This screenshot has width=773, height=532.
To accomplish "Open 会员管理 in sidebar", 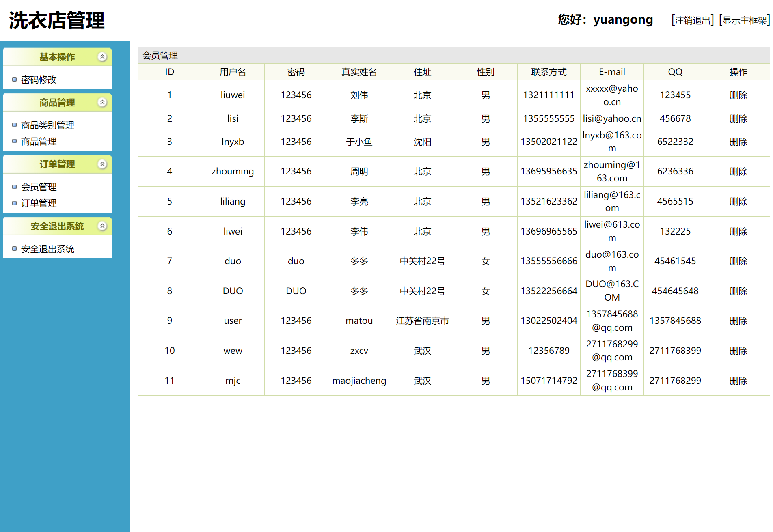I will point(39,187).
